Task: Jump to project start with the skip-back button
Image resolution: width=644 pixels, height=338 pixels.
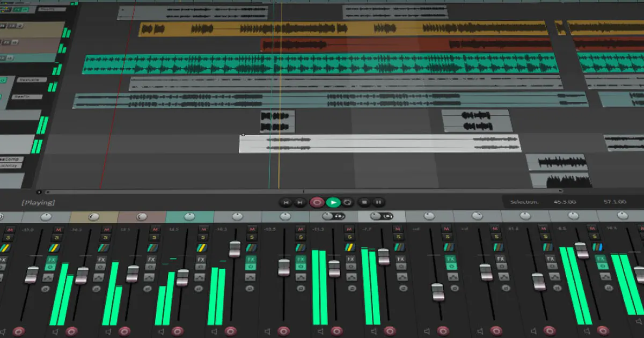Action: click(x=286, y=202)
